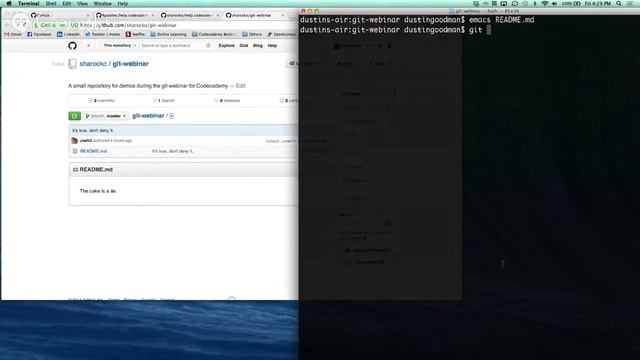The image size is (640, 360).
Task: Expand the Online Learning bookmarks folder
Action: coord(168,34)
